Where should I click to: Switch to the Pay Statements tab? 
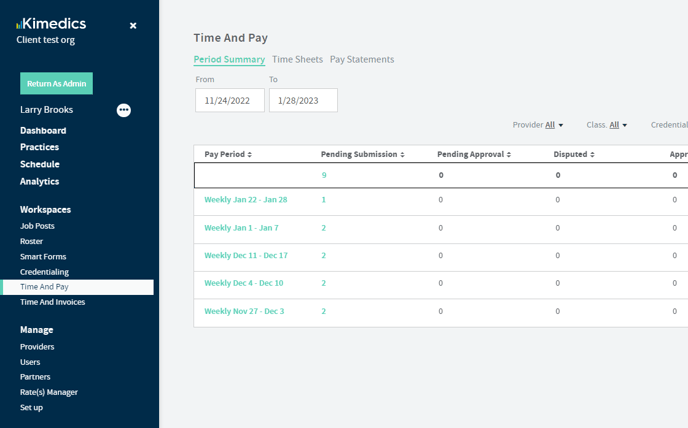tap(362, 59)
